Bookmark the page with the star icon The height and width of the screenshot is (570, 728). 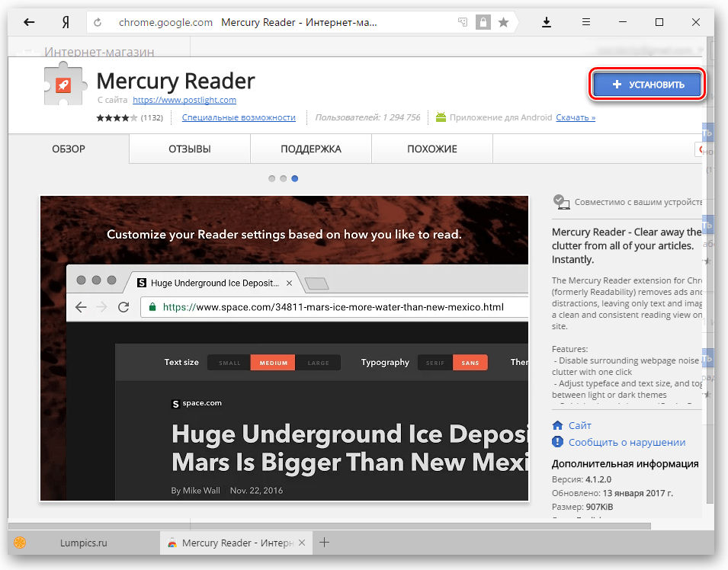click(503, 23)
